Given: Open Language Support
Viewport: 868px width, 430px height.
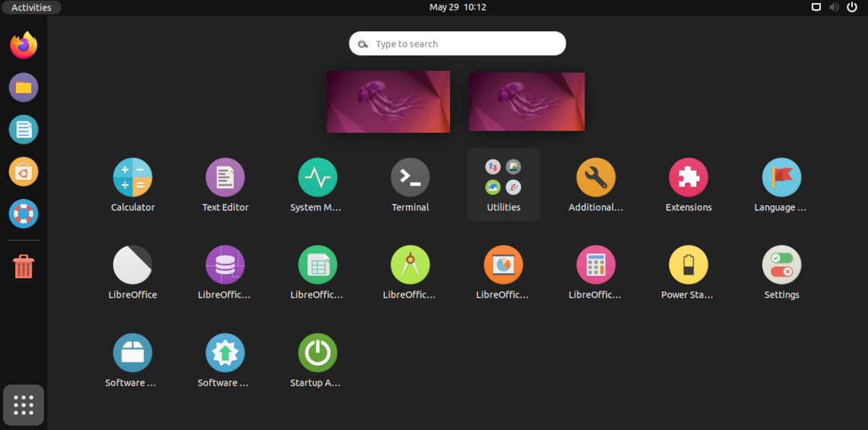Looking at the screenshot, I should tap(780, 177).
